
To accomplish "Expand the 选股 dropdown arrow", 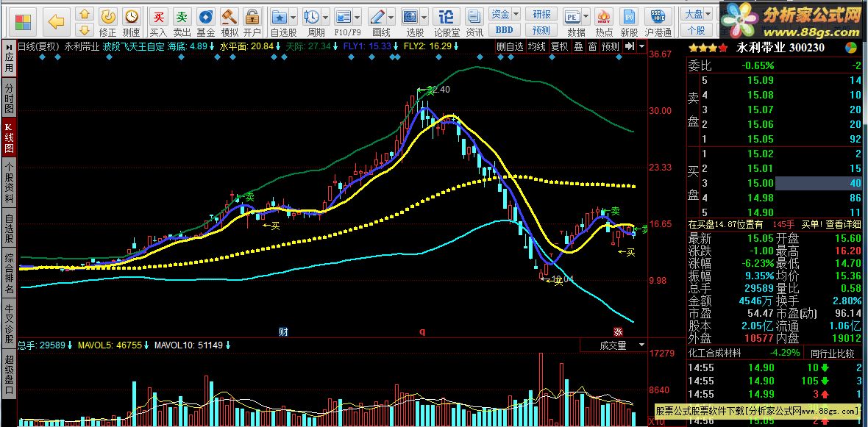I will [x=424, y=15].
